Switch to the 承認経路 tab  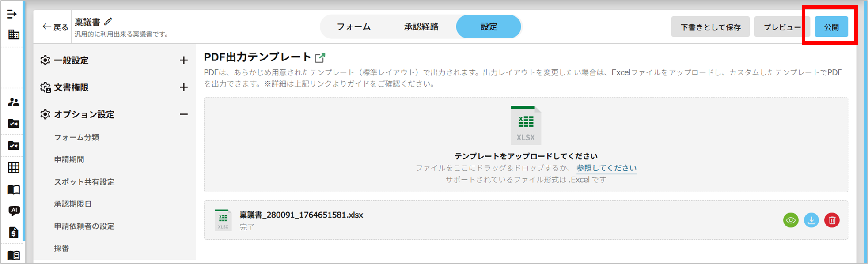tap(421, 26)
